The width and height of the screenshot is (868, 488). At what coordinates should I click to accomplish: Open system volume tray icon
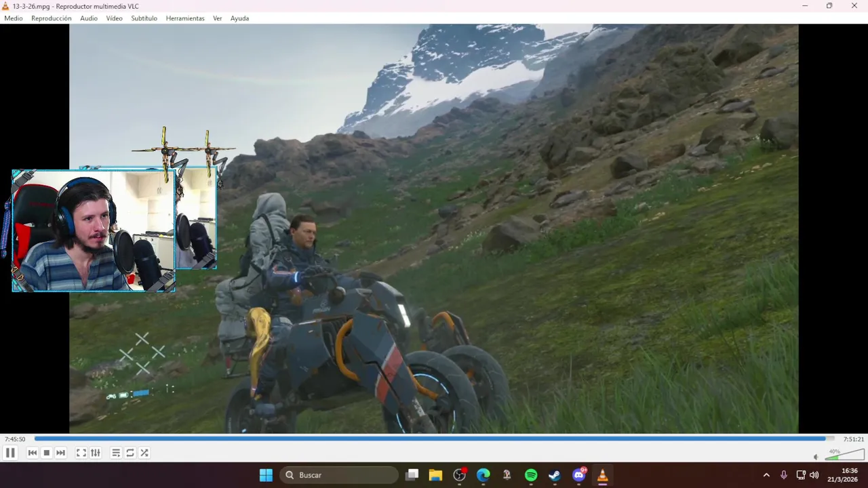814,475
